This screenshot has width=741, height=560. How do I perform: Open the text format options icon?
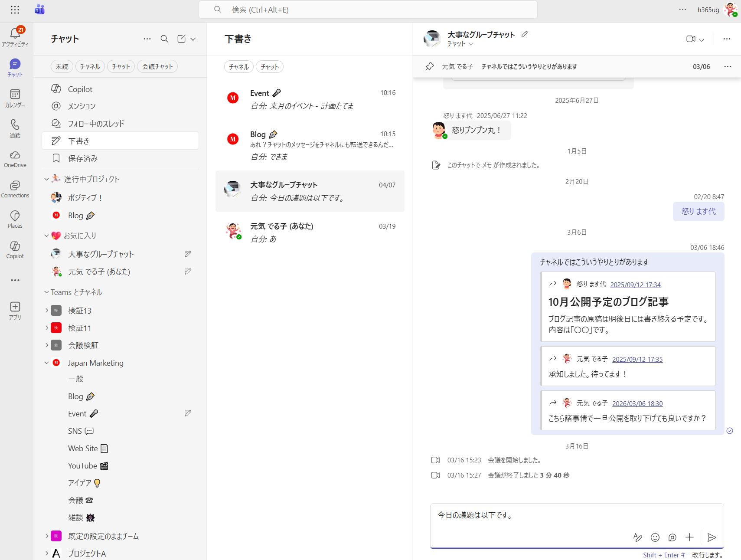tap(637, 537)
